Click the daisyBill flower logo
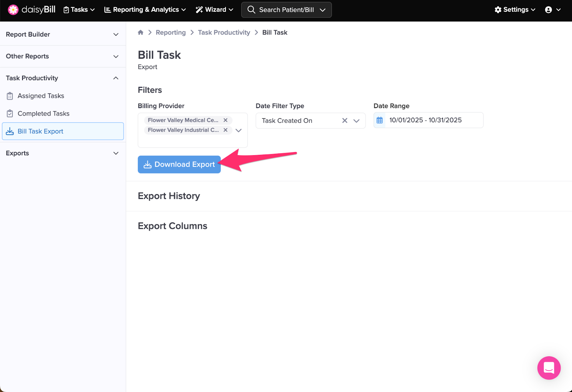The height and width of the screenshot is (392, 572). click(13, 10)
